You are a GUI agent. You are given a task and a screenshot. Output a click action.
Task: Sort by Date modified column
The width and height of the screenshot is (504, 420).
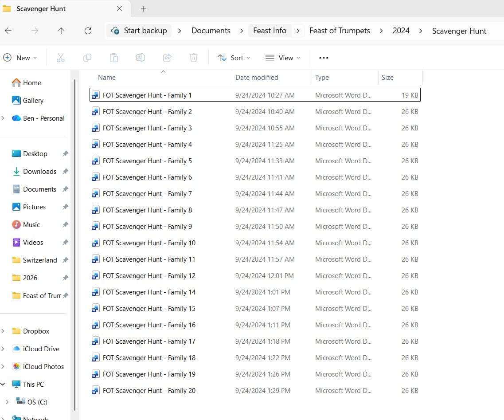[257, 78]
